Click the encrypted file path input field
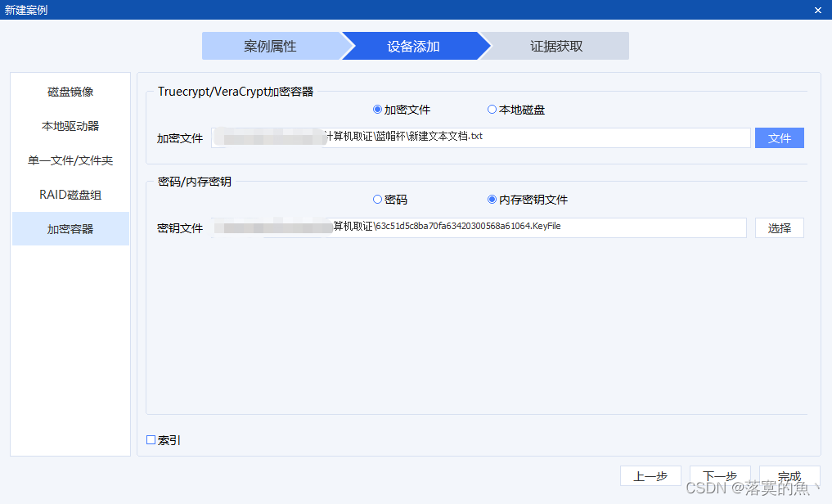This screenshot has width=832, height=504. point(483,137)
